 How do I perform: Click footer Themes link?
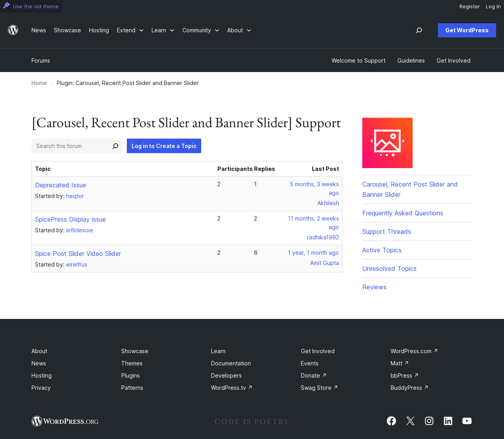132,363
